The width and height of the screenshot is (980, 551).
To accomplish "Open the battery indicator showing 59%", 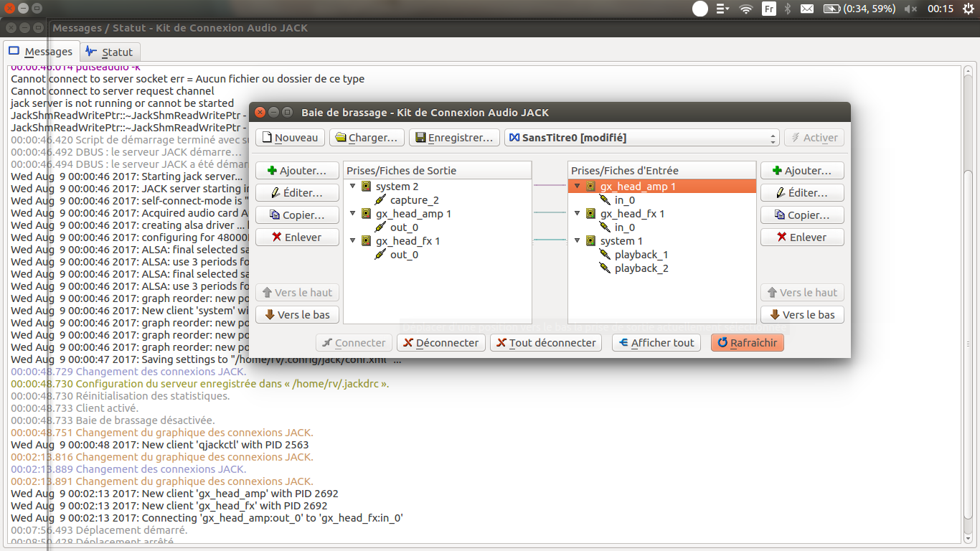I will [859, 9].
